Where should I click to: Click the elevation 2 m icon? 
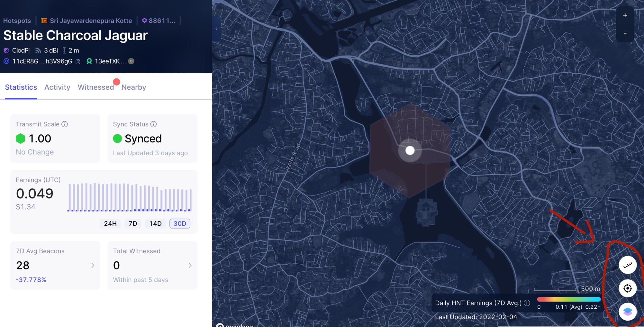(x=64, y=50)
